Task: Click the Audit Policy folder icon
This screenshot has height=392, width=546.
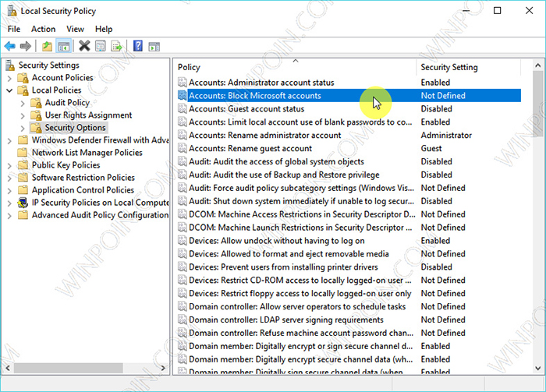Action: coord(36,103)
